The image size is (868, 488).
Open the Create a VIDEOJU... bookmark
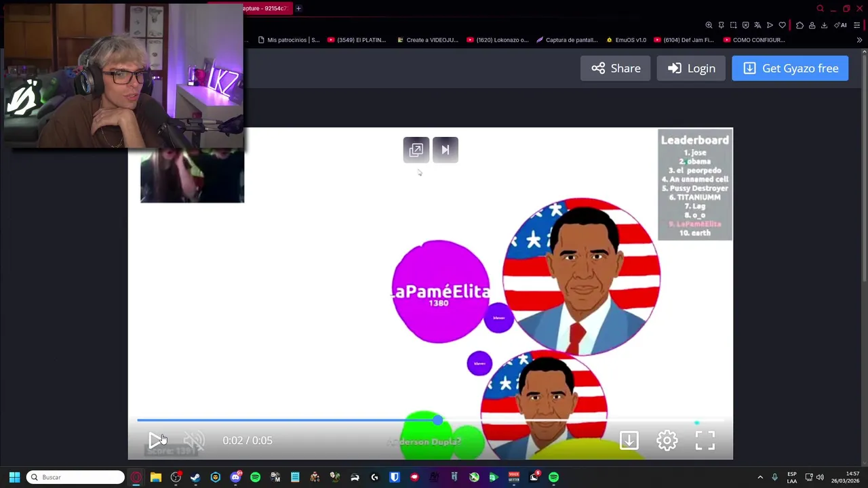click(428, 40)
